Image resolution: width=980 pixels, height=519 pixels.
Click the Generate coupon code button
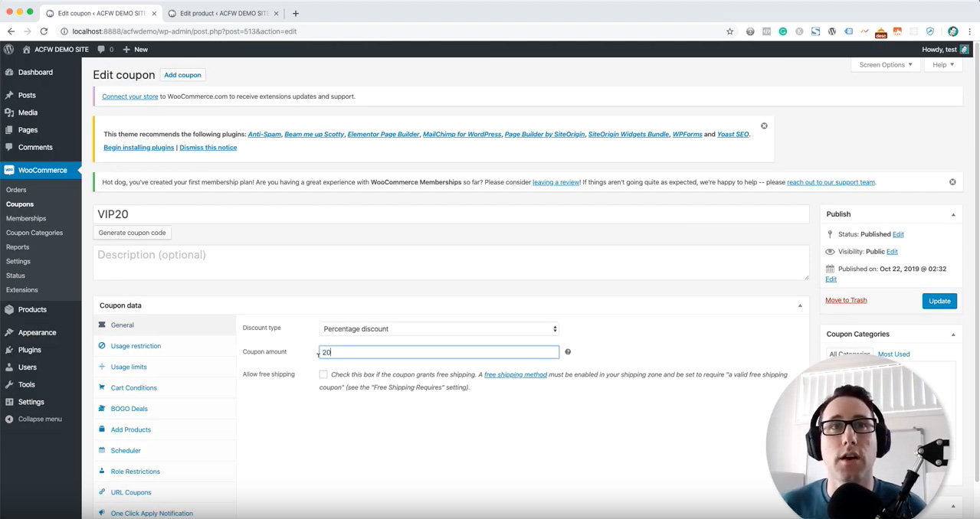(x=132, y=233)
